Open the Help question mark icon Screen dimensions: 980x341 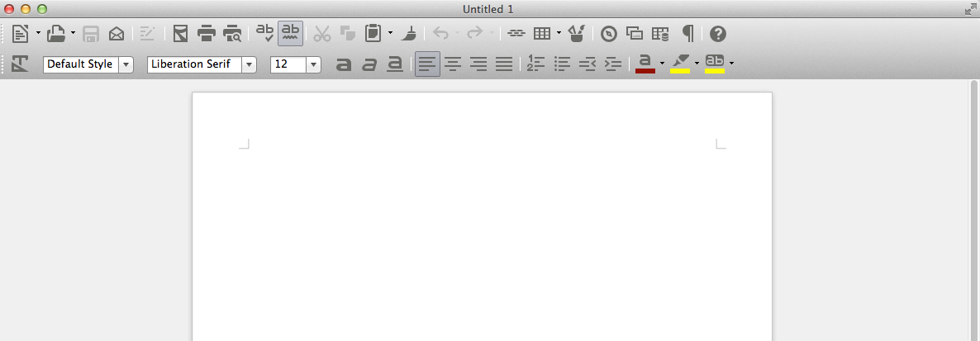coord(718,34)
